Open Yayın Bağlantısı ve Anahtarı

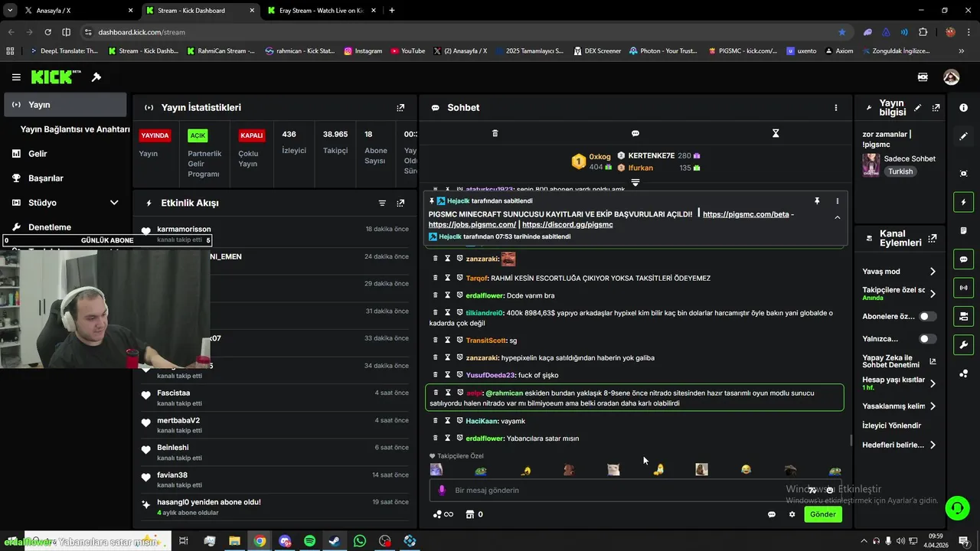pos(75,129)
